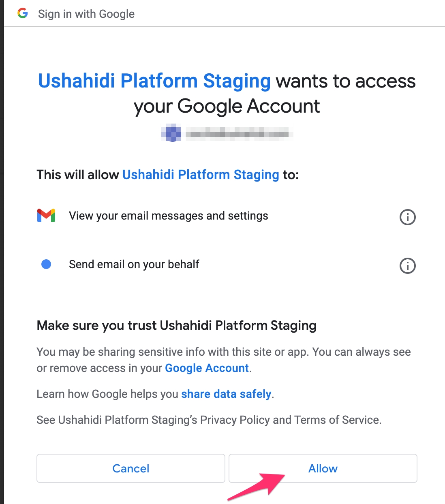This screenshot has height=504, width=445.
Task: Click the blue dot icon beside send email
Action: 46,264
